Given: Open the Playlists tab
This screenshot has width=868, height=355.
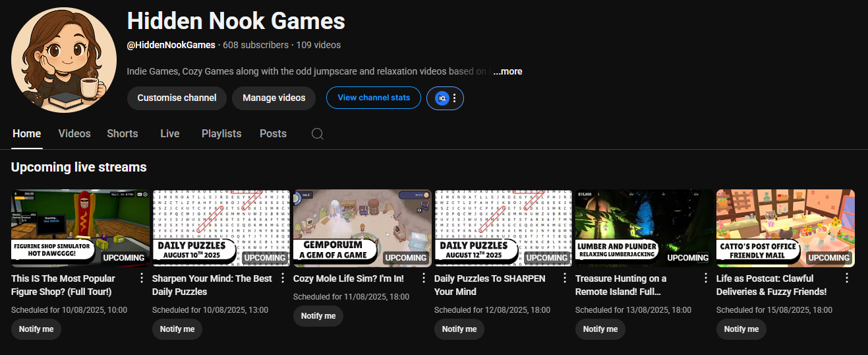Looking at the screenshot, I should 221,133.
